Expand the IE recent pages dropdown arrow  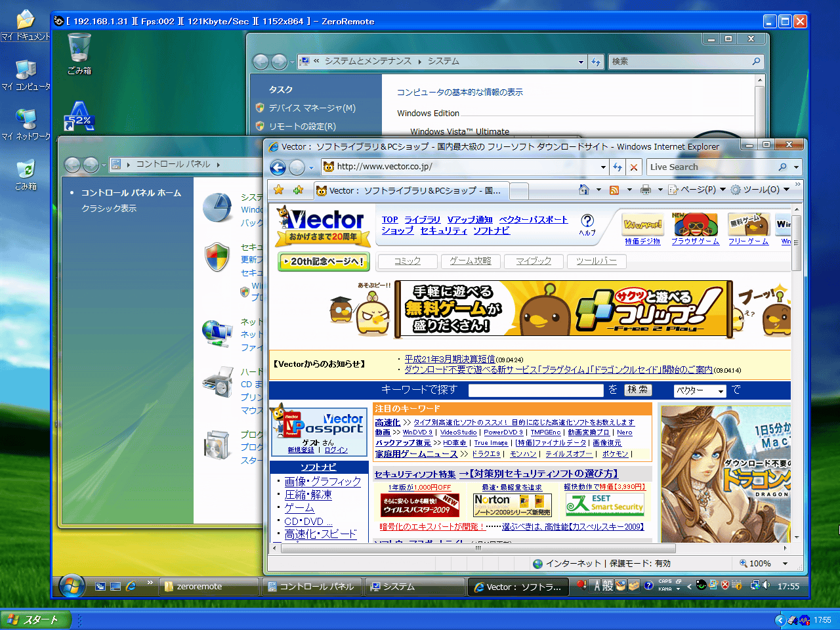coord(311,167)
